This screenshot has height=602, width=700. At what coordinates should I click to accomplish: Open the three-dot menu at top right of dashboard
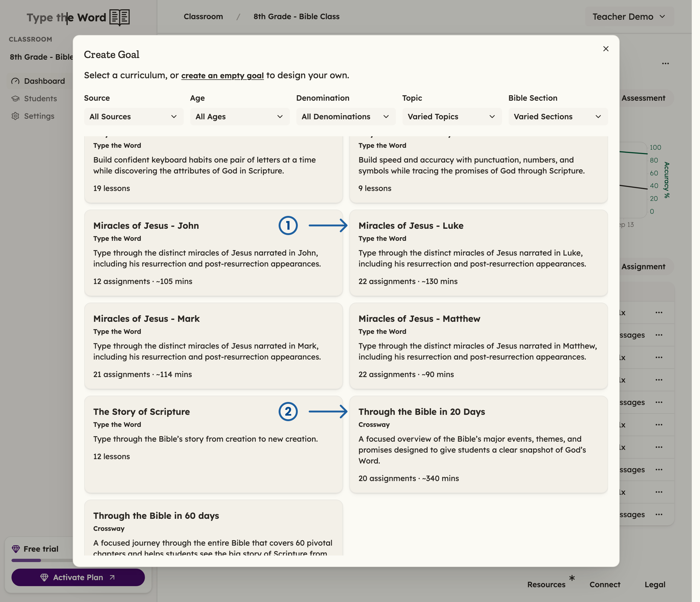tap(666, 63)
